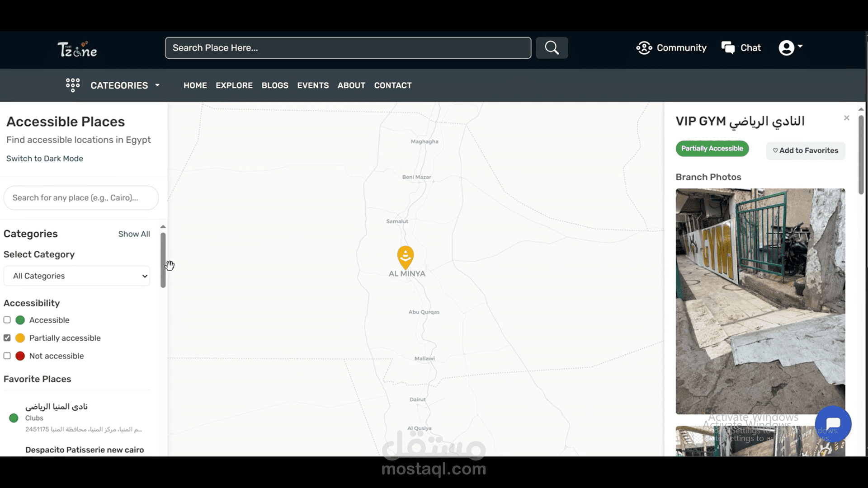The height and width of the screenshot is (488, 868).
Task: Open the user account avatar menu
Action: [790, 47]
